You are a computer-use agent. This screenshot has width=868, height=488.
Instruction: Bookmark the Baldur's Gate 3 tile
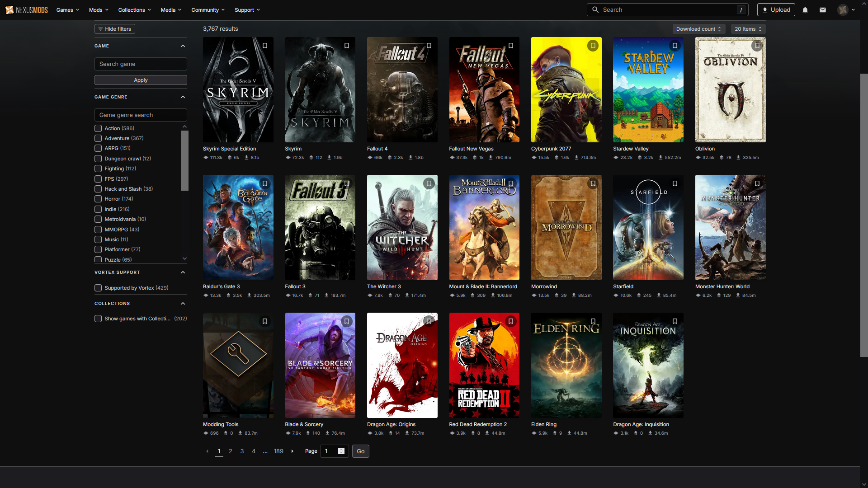[x=265, y=183]
